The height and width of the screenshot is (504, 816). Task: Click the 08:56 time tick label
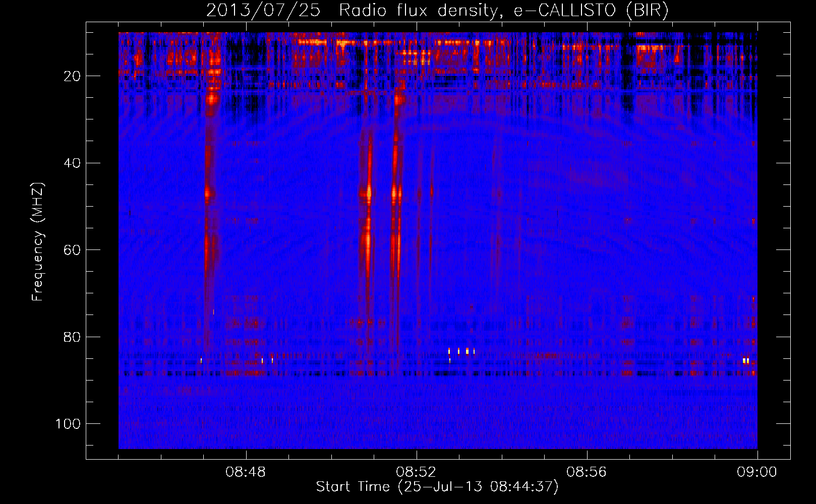coord(587,472)
